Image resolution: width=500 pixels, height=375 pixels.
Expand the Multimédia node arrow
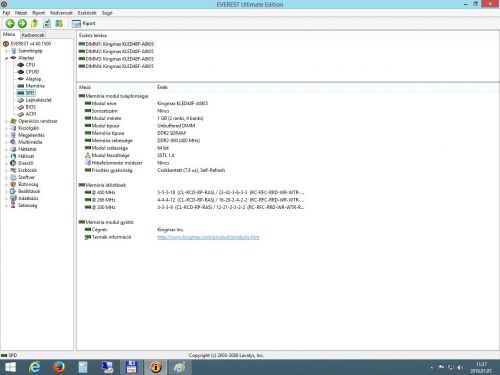point(7,142)
